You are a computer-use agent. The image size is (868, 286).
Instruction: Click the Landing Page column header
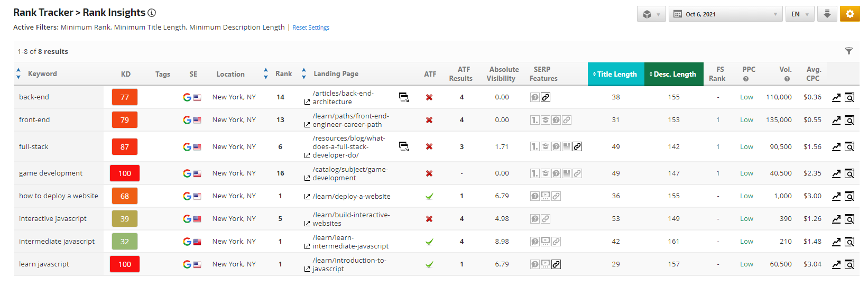tap(336, 74)
